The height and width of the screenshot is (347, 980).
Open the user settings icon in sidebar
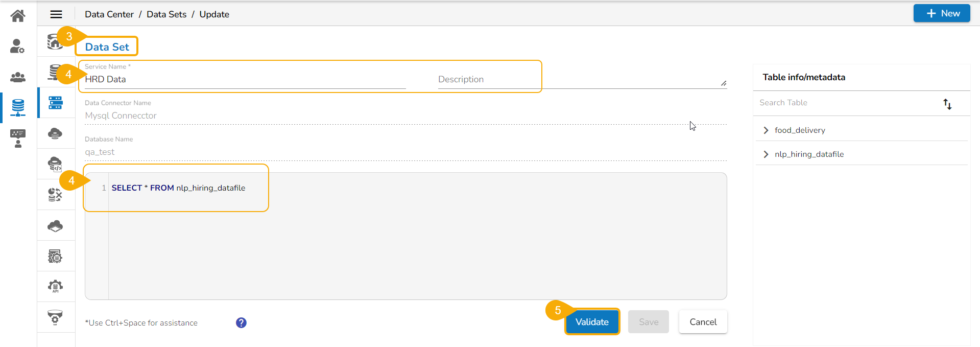(18, 47)
